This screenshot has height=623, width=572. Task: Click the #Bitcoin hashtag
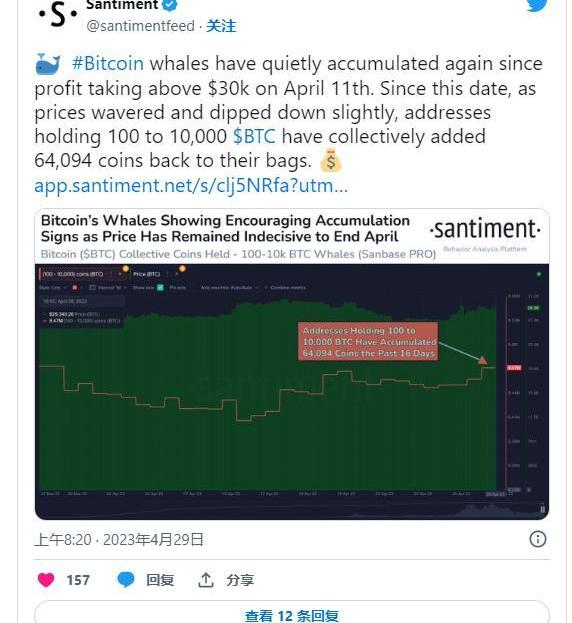pos(108,64)
